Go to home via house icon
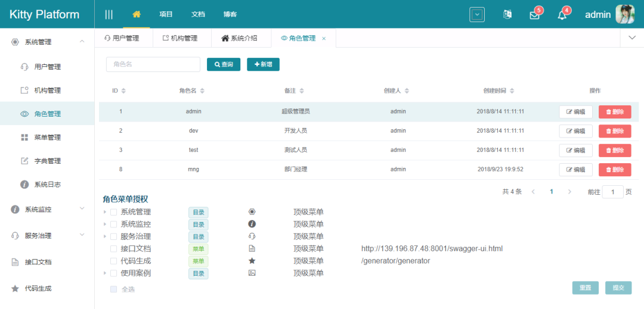Image resolution: width=644 pixels, height=309 pixels. pyautogui.click(x=137, y=14)
